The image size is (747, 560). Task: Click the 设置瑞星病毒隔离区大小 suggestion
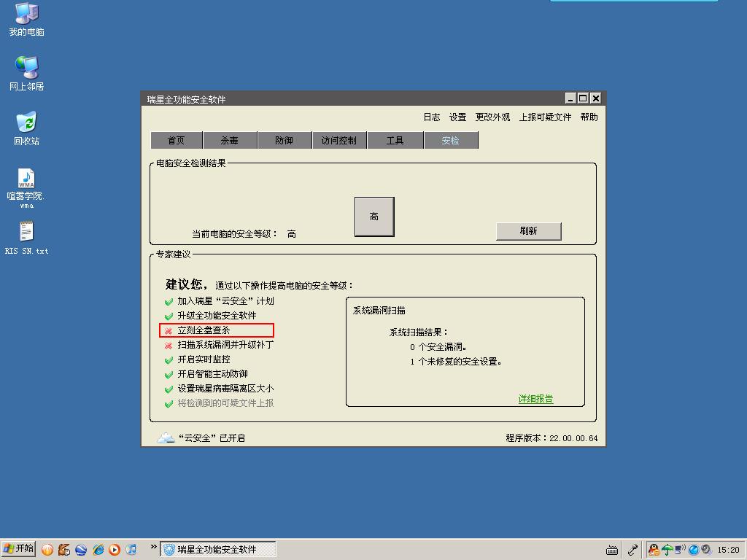pos(226,389)
